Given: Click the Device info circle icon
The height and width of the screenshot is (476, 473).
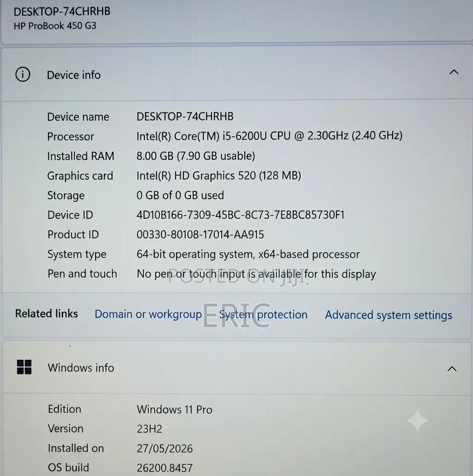Looking at the screenshot, I should [23, 74].
